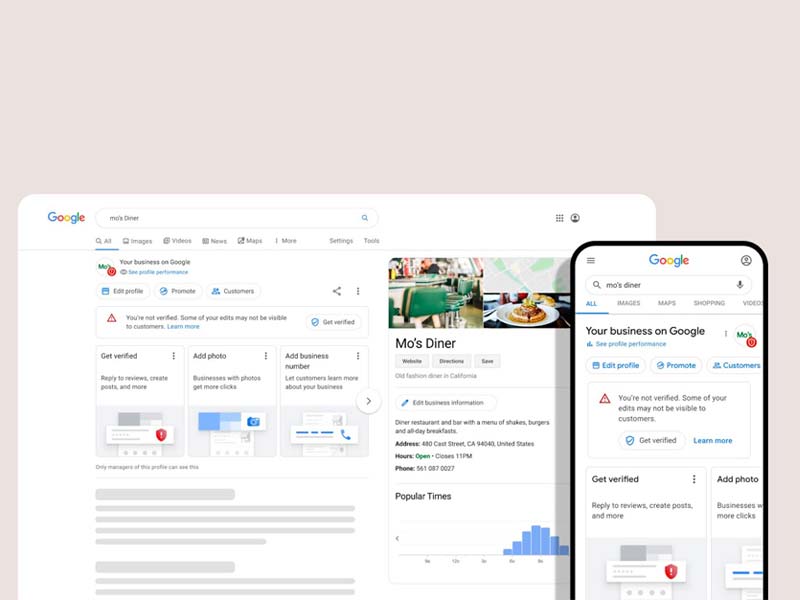Click the desktop warning triangle icon
Screen dimensions: 800x600
(112, 318)
